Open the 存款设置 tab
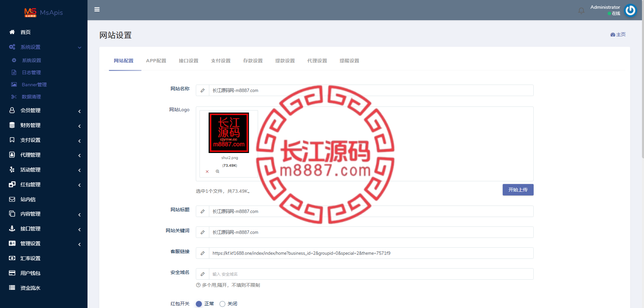This screenshot has height=308, width=644. 253,61
